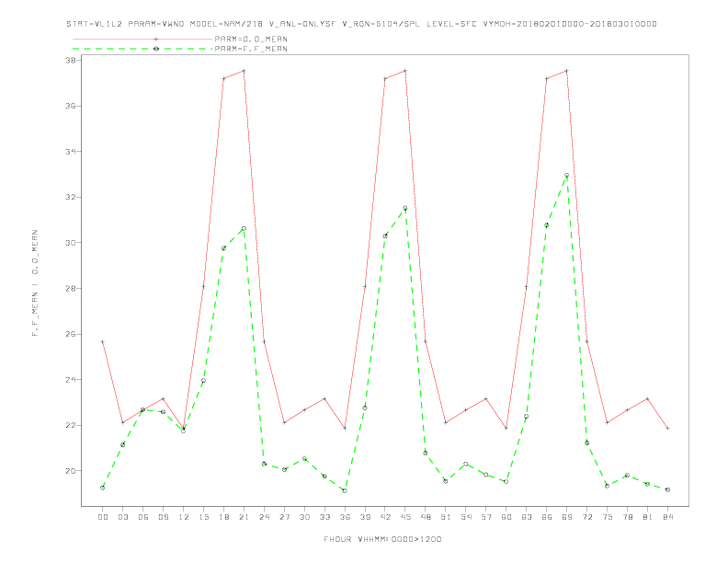Click x-axis tick label 21
728x563 pixels.
click(x=245, y=517)
